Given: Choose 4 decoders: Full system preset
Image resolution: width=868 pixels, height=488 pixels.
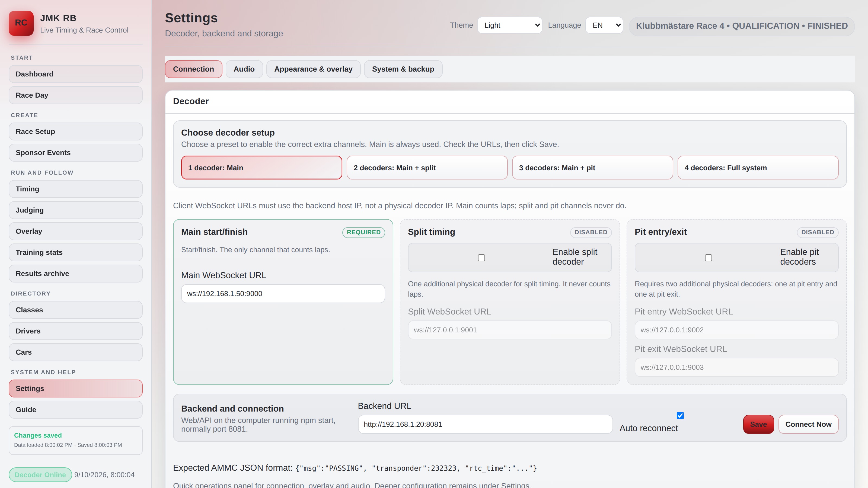Looking at the screenshot, I should [758, 167].
